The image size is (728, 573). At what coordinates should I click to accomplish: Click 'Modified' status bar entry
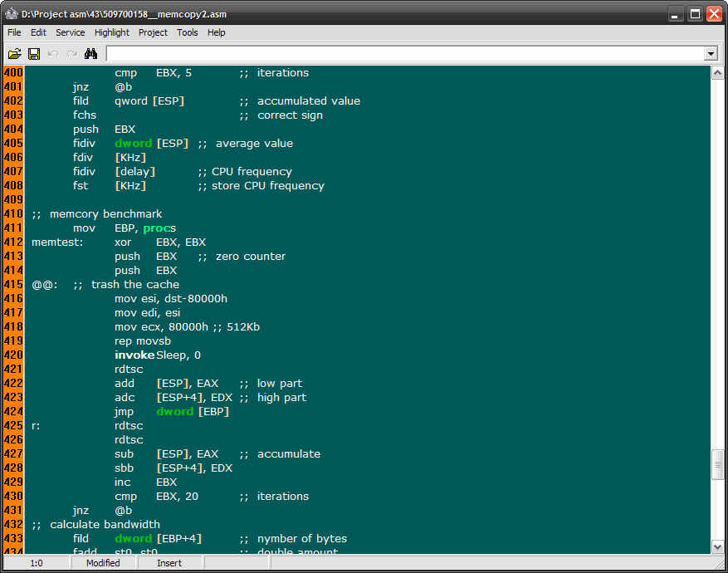(103, 563)
